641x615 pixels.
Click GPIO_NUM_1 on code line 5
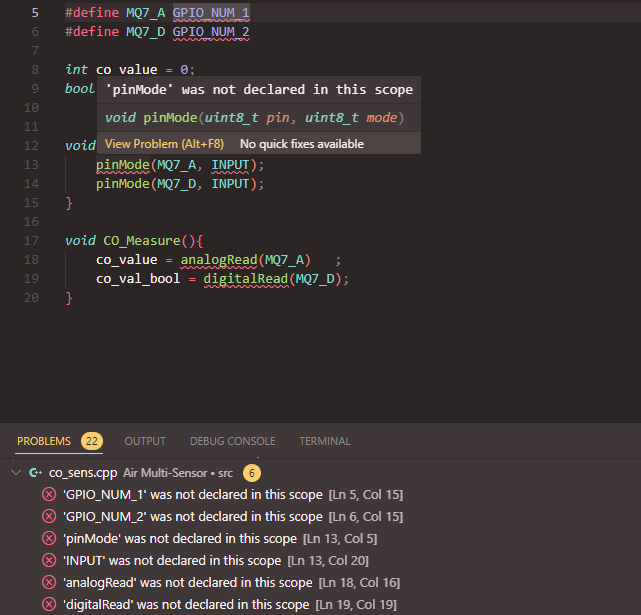(211, 13)
